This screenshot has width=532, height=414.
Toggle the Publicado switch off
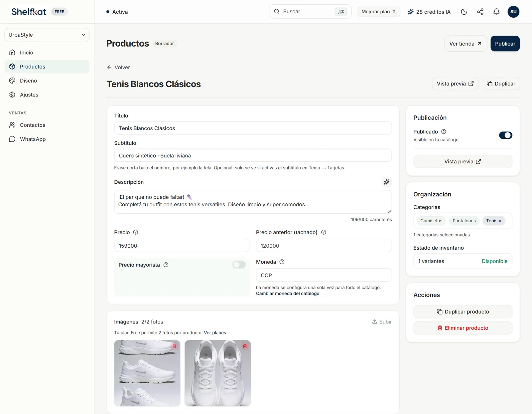pos(505,135)
